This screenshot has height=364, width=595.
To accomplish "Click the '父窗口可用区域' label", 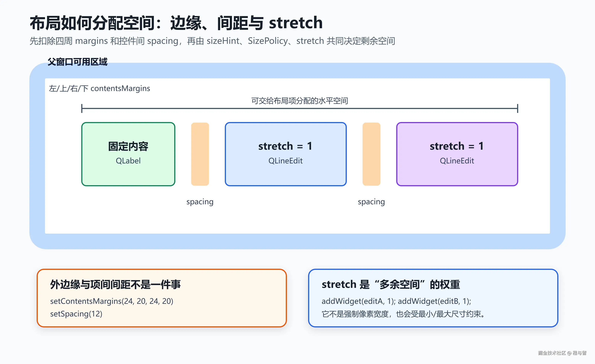I will (78, 62).
